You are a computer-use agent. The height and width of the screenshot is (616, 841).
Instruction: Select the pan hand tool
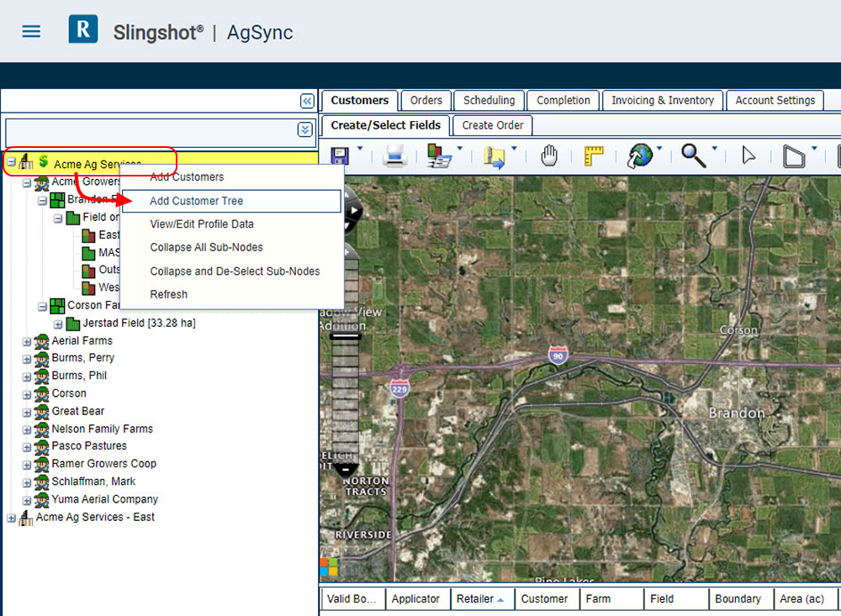[x=548, y=156]
